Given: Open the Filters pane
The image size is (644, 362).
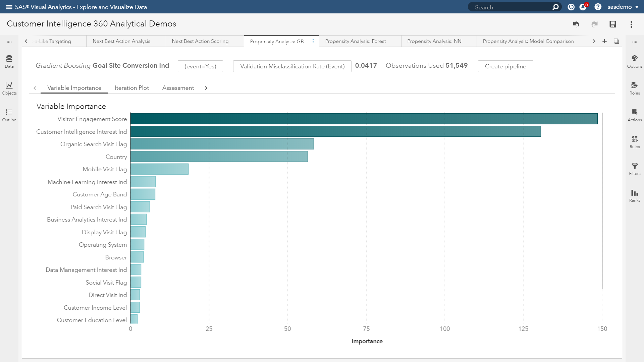Looking at the screenshot, I should pyautogui.click(x=634, y=169).
